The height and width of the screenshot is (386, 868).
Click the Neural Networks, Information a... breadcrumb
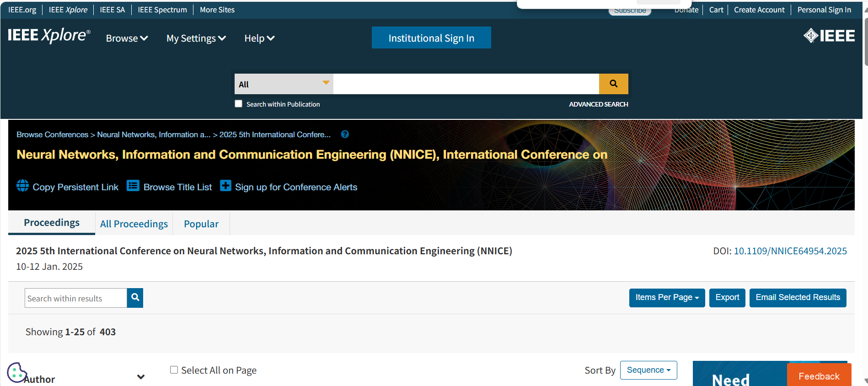(154, 134)
